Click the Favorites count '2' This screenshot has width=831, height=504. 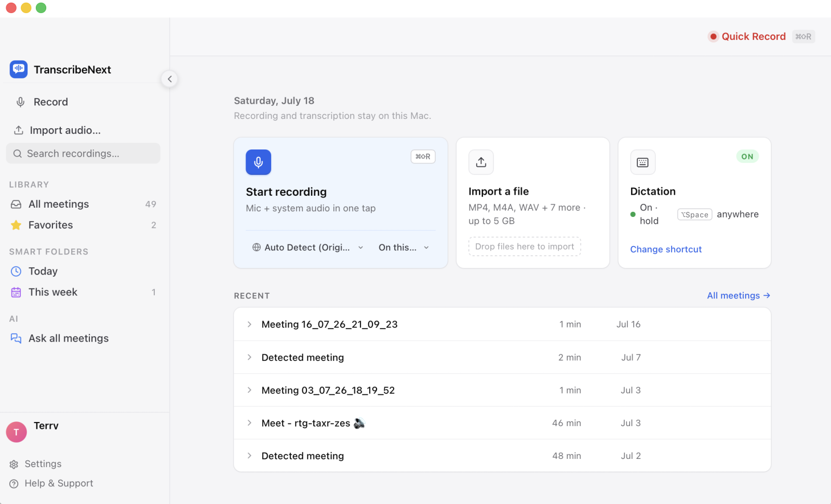[154, 225]
